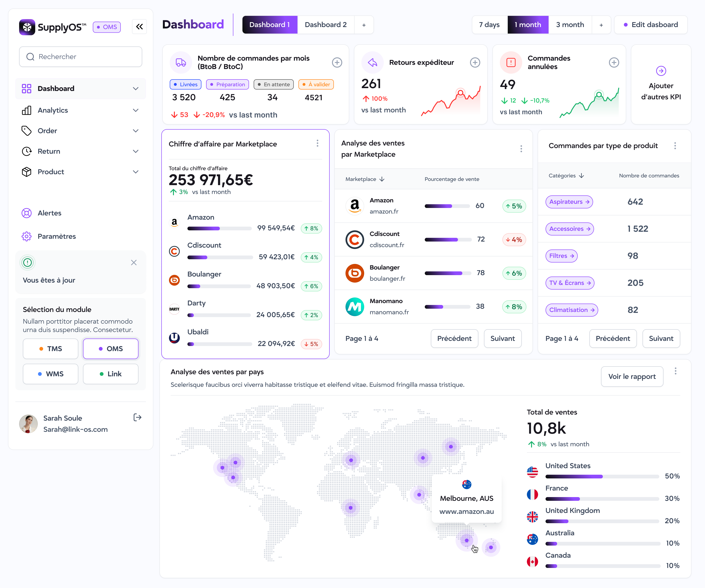Open Paramètres gear in sidebar
The image size is (705, 588).
(x=27, y=236)
